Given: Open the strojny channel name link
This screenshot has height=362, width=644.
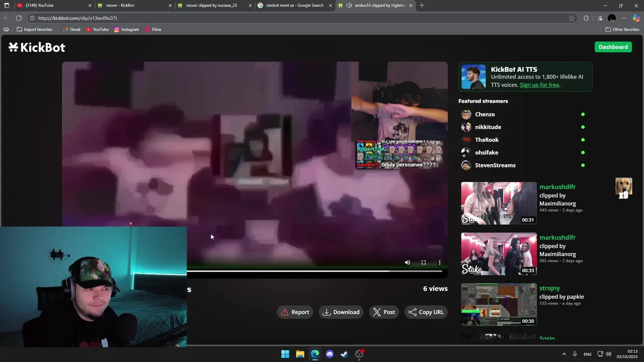Looking at the screenshot, I should point(549,288).
